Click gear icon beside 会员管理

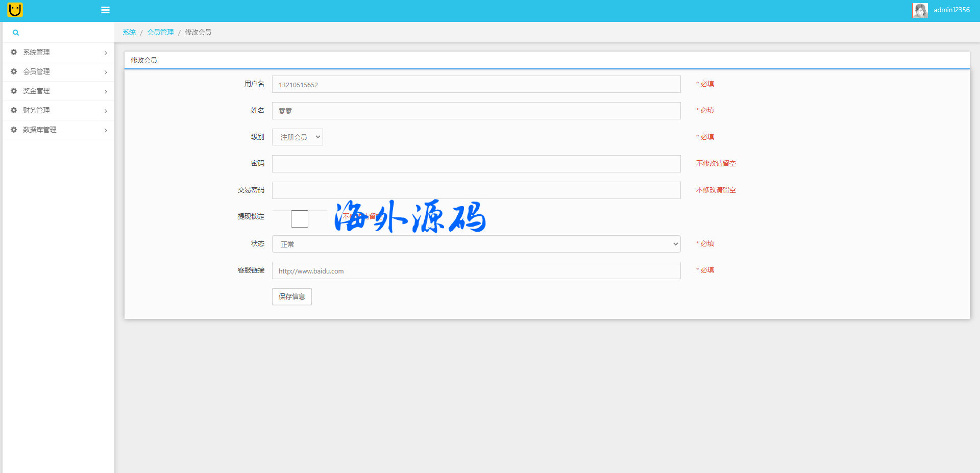click(14, 71)
